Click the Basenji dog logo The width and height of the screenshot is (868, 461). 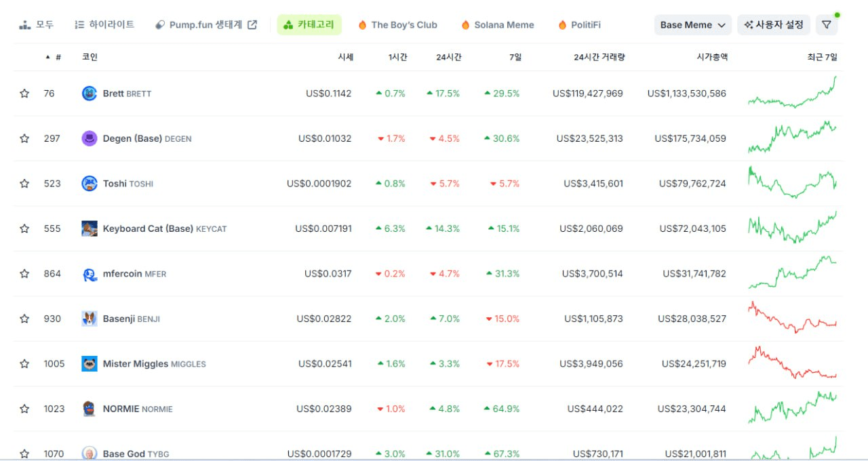90,319
